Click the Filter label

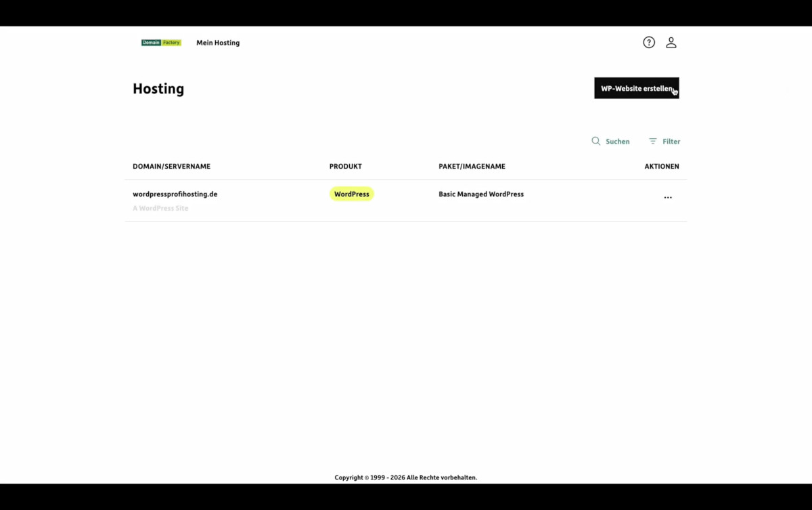(671, 142)
